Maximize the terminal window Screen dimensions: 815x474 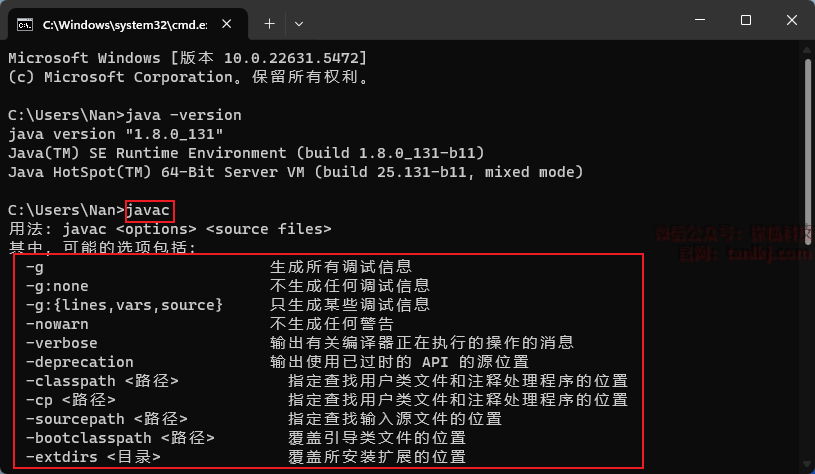click(745, 21)
